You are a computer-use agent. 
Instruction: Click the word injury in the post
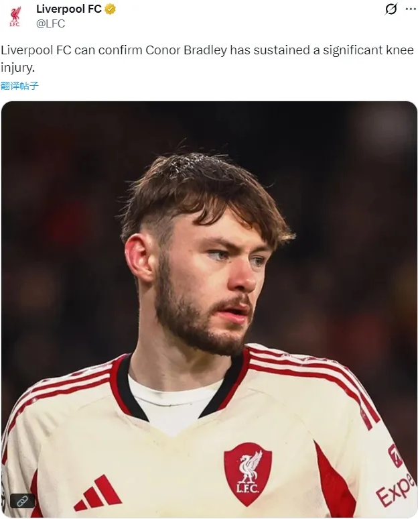(x=17, y=68)
